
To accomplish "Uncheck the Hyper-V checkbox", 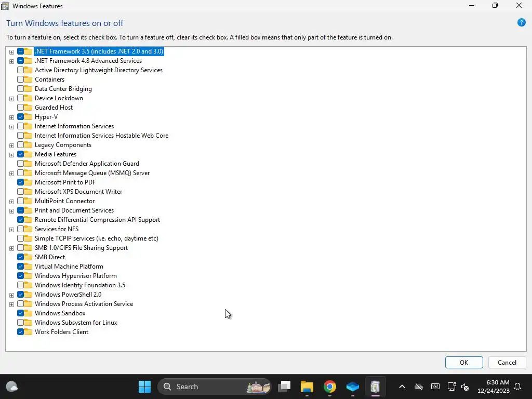I will click(x=20, y=117).
